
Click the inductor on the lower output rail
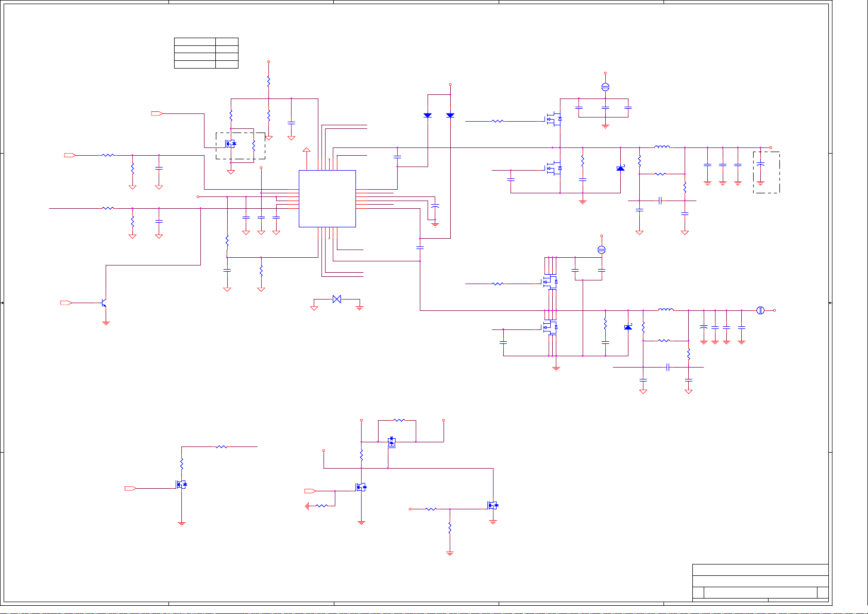click(x=666, y=310)
